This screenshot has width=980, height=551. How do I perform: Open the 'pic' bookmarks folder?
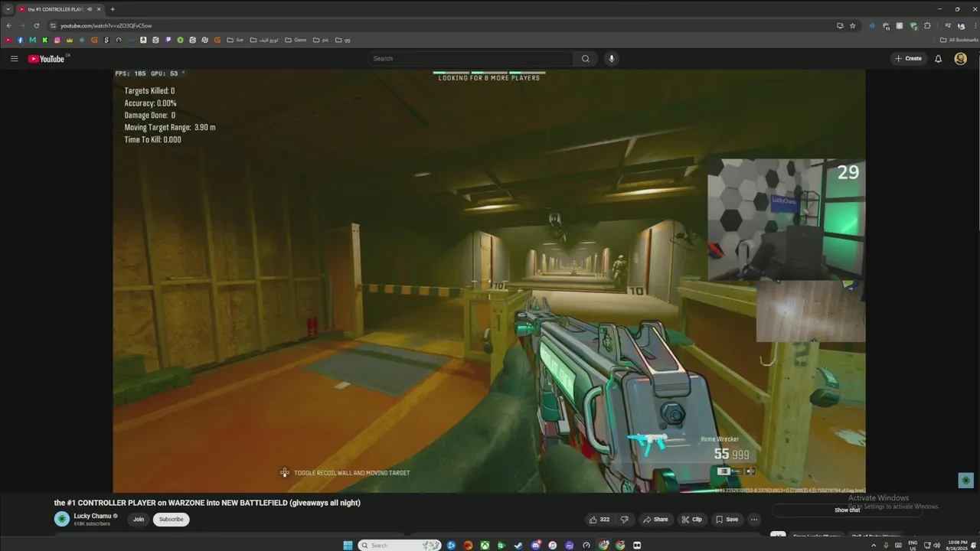click(x=321, y=40)
